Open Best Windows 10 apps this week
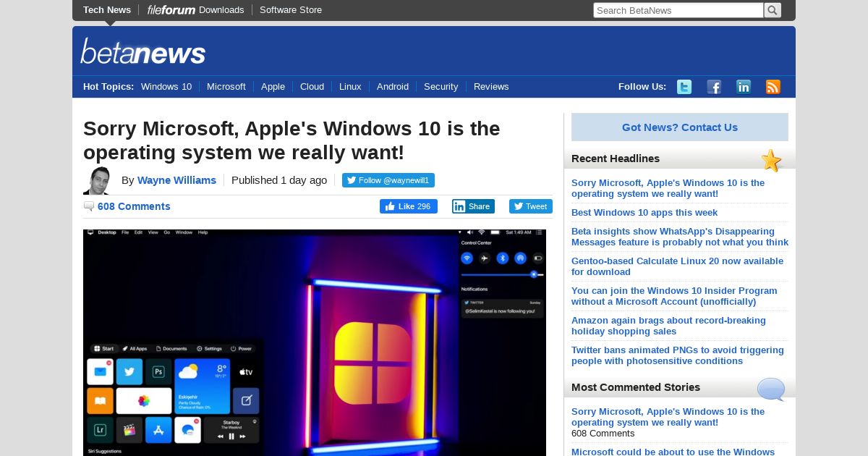The height and width of the screenshot is (456, 868). coord(644,213)
